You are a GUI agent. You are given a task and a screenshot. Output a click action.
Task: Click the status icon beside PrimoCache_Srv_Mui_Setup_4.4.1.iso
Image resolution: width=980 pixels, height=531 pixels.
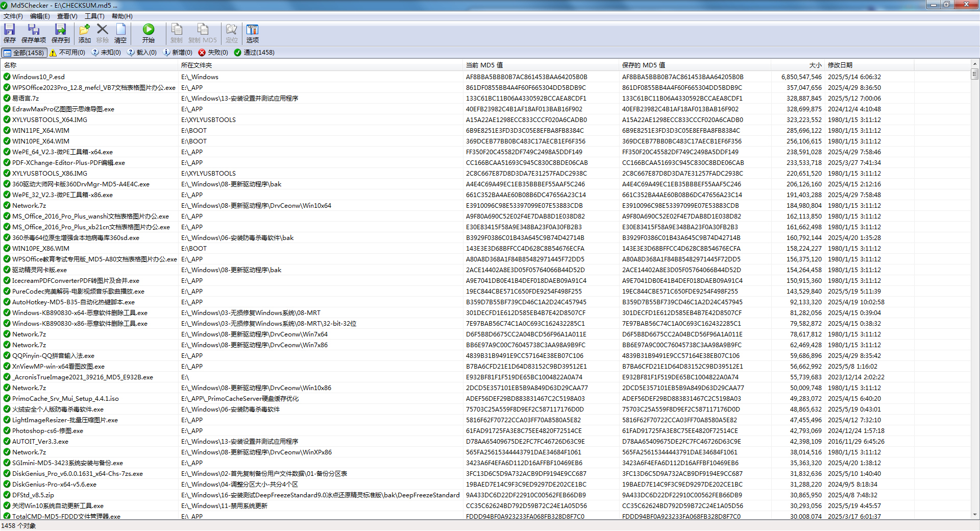(x=7, y=399)
